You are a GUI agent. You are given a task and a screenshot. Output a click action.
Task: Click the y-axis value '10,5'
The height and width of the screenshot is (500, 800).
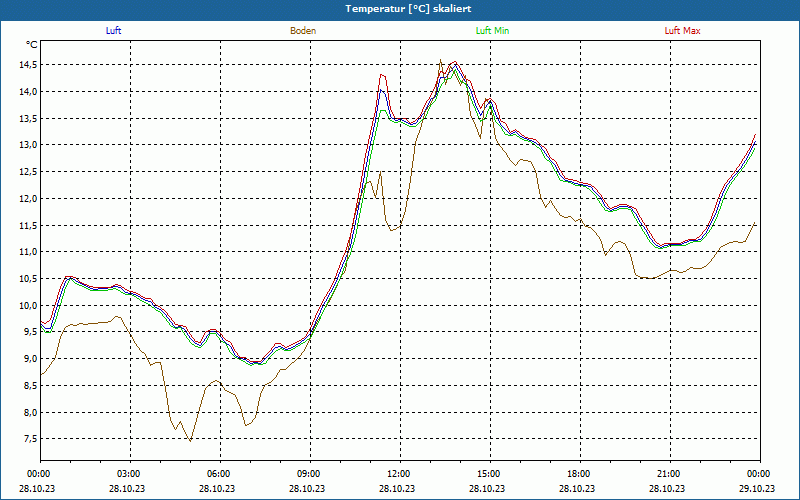pos(29,279)
